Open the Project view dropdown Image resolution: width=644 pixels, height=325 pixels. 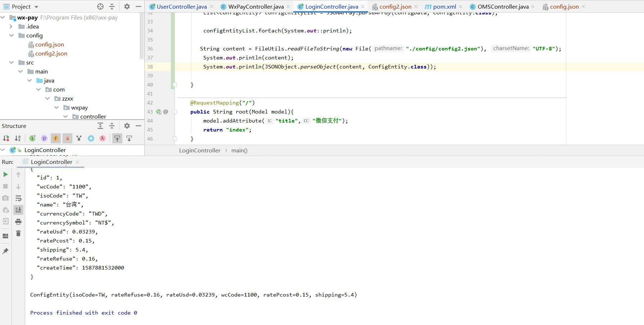tap(36, 7)
